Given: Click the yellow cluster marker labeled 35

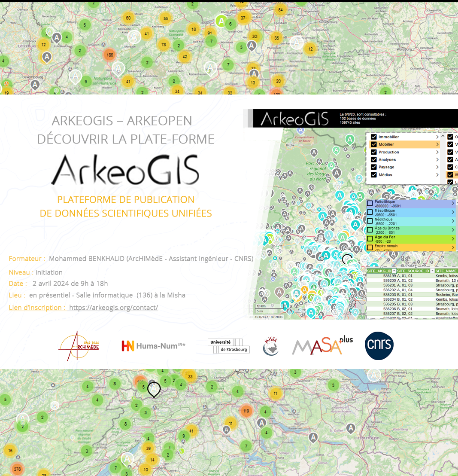Looking at the screenshot, I should click(276, 38).
